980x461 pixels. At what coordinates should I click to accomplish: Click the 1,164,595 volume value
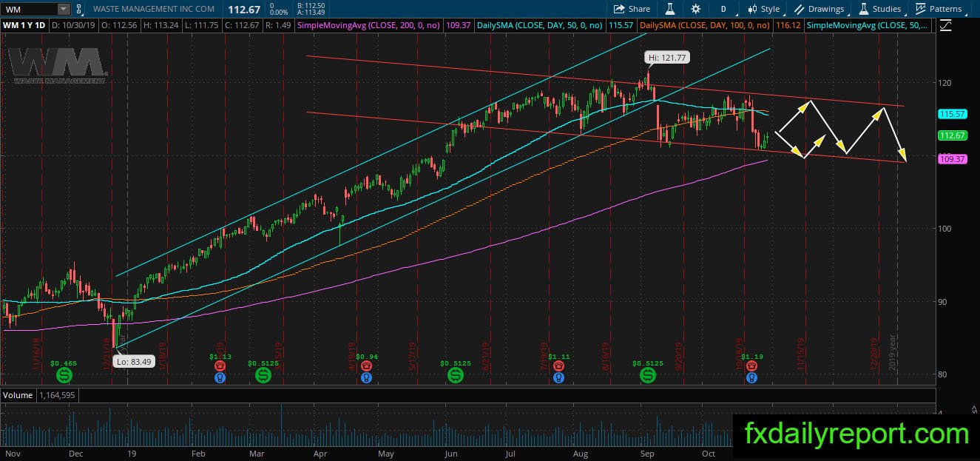(56, 395)
